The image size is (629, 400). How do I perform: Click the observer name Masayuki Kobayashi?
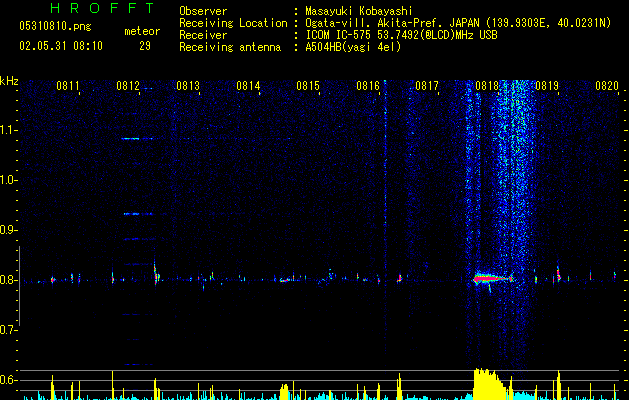click(359, 11)
